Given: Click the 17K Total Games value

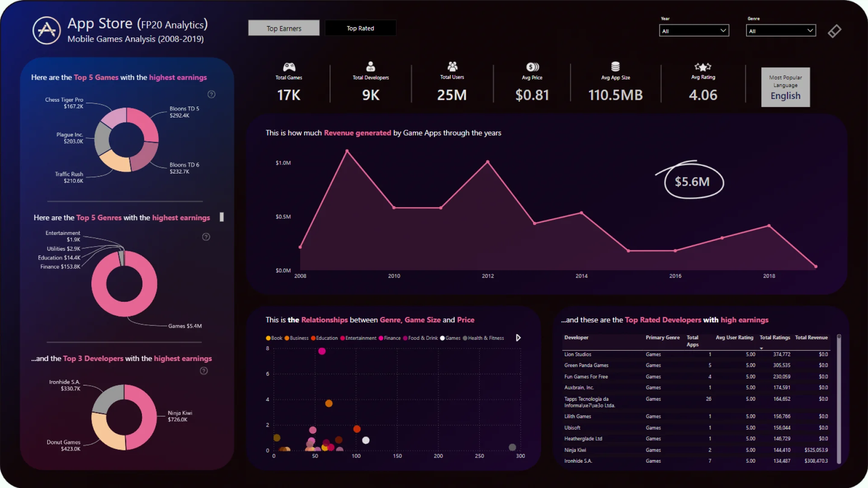Looking at the screenshot, I should [289, 95].
